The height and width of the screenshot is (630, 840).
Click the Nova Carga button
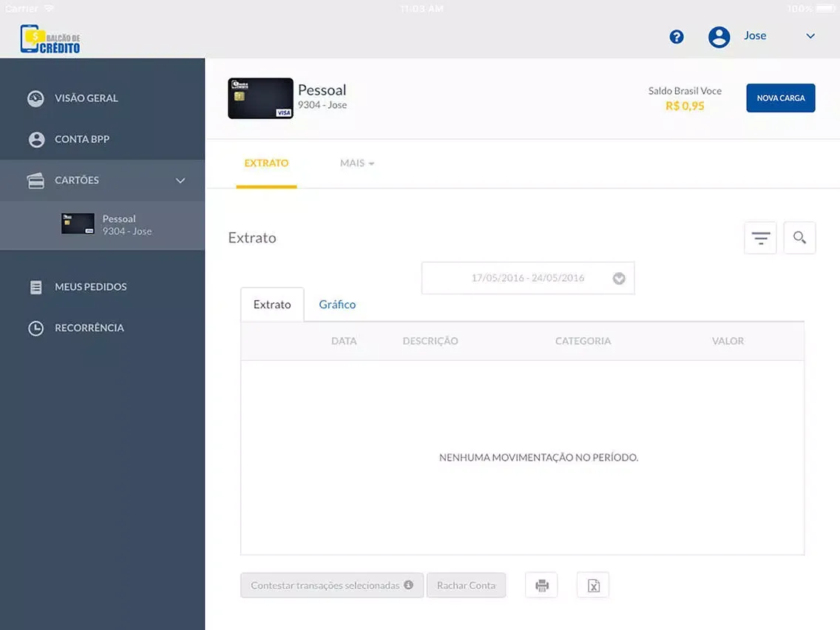click(781, 98)
